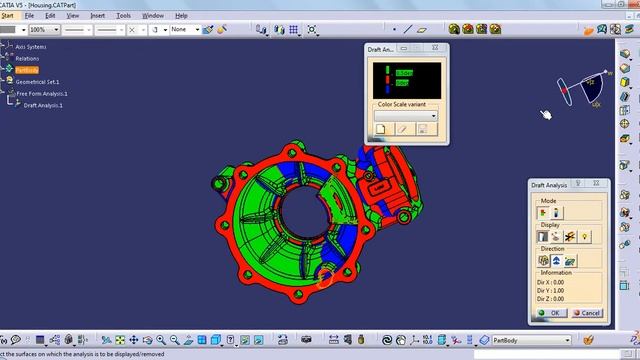Image resolution: width=640 pixels, height=360 pixels.
Task: Click the Zoom Out magnifier icon
Action: pyautogui.click(x=175, y=340)
